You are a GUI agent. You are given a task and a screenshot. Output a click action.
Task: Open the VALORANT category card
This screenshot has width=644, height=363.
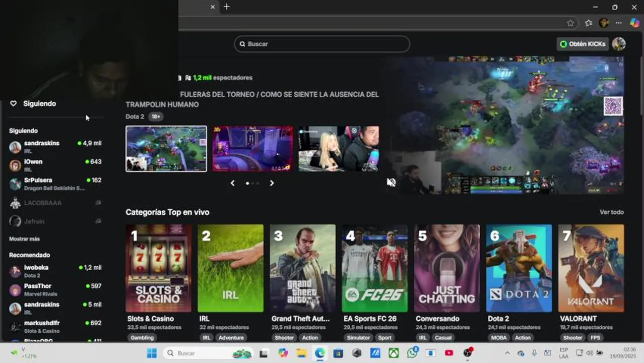click(591, 268)
